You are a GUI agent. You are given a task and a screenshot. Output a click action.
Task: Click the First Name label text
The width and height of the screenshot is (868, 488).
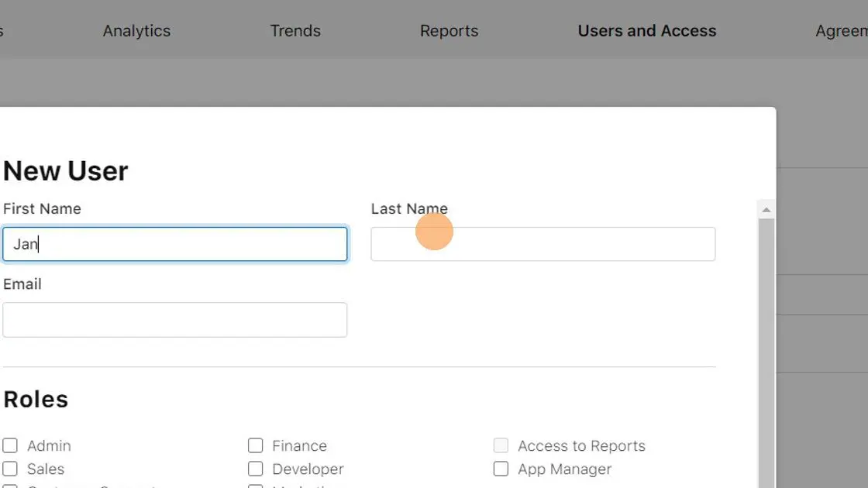[42, 209]
